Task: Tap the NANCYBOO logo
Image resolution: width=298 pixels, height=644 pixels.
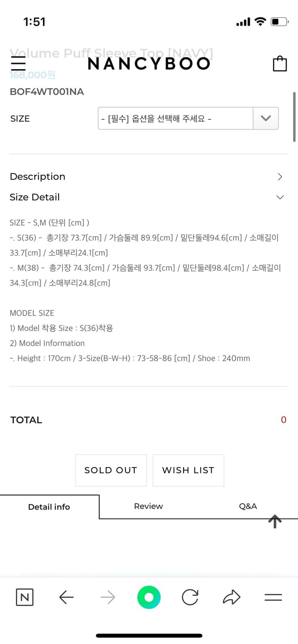Action: click(x=149, y=63)
